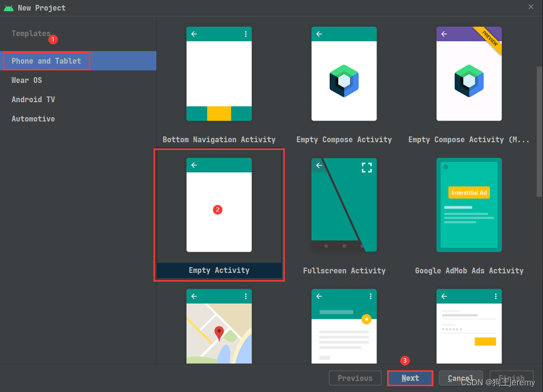Click the Fullscreen Activity label text

344,270
